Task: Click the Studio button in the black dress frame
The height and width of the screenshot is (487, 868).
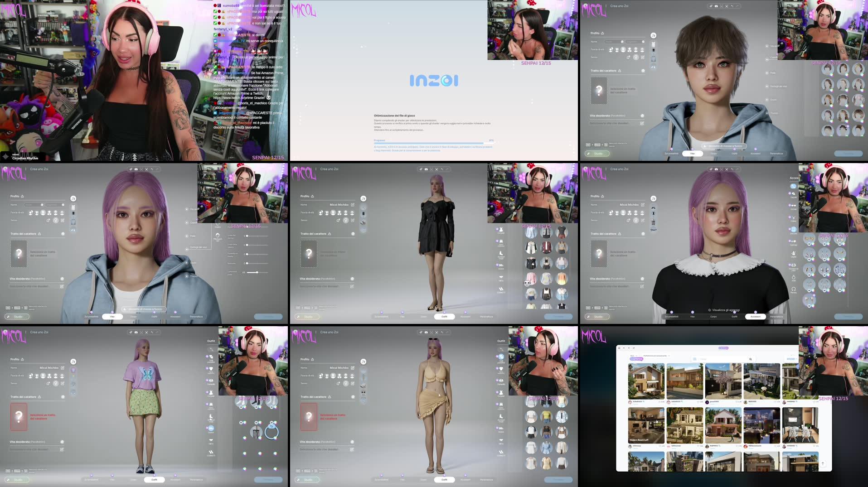Action: (307, 317)
